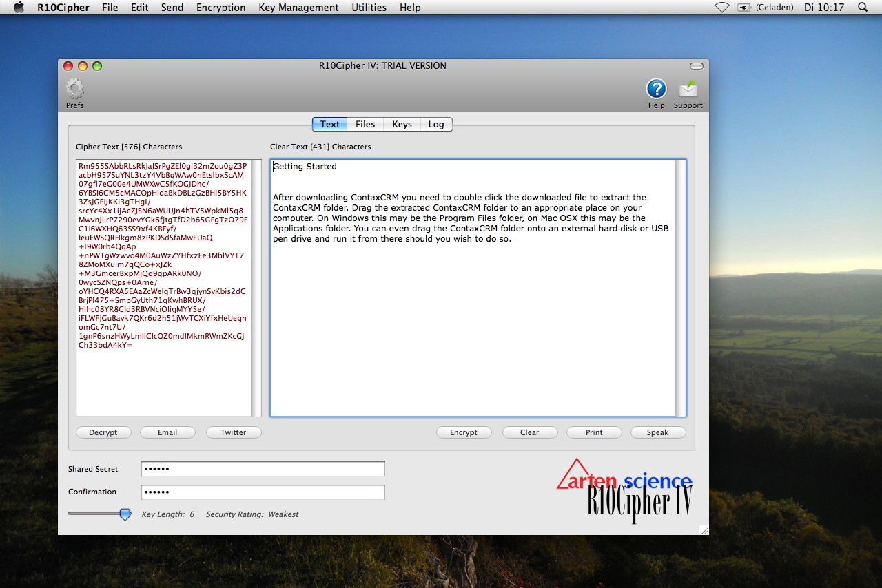
Task: Open Spotlight search magnifier
Action: tap(863, 8)
